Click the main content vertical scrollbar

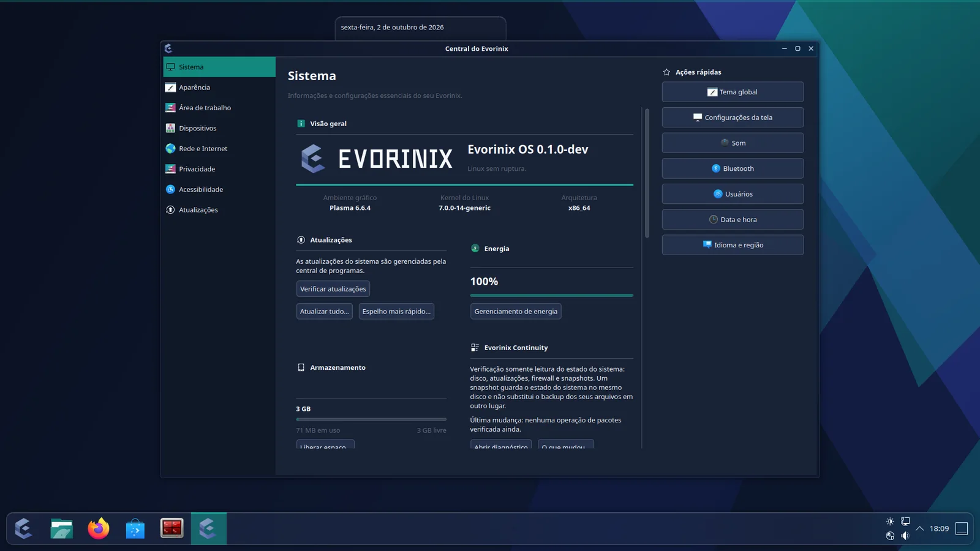pos(646,173)
